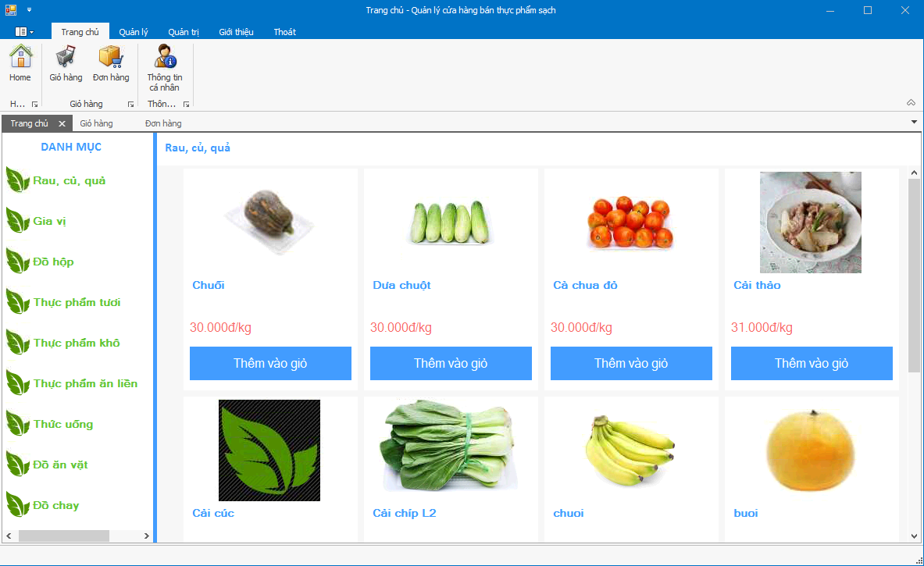
Task: Click the Dưa chuột product name
Action: (x=401, y=285)
